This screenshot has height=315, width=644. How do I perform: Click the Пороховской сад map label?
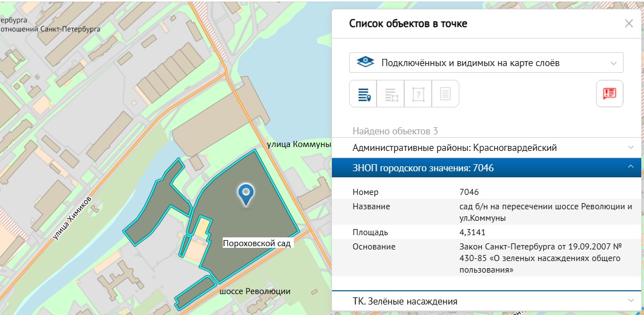coord(256,243)
